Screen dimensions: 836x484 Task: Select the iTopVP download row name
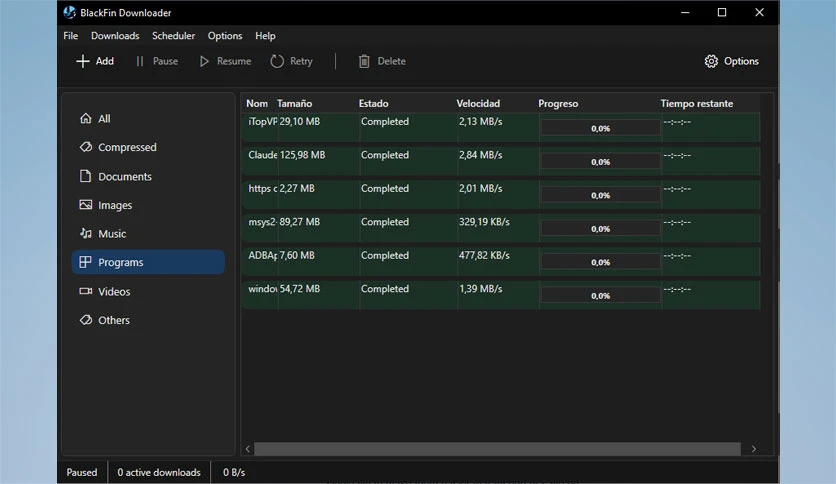[x=262, y=122]
